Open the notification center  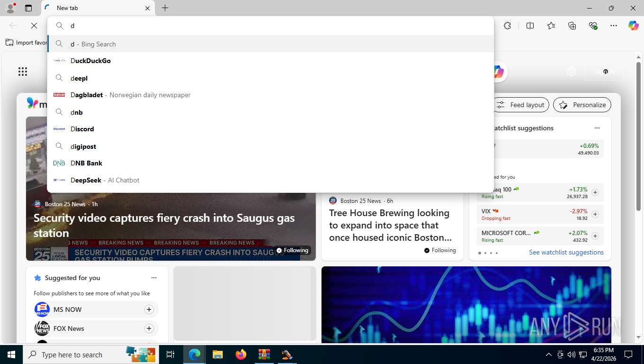628,355
